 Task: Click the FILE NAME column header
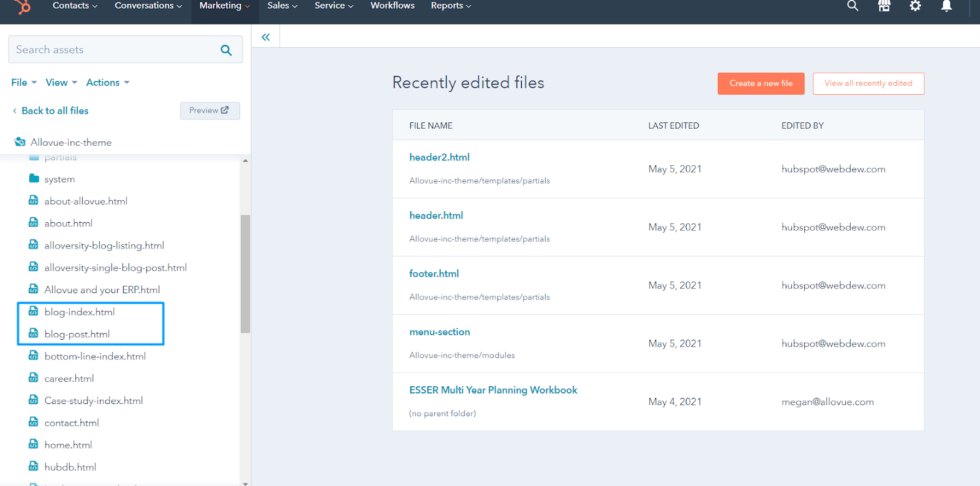coord(431,125)
